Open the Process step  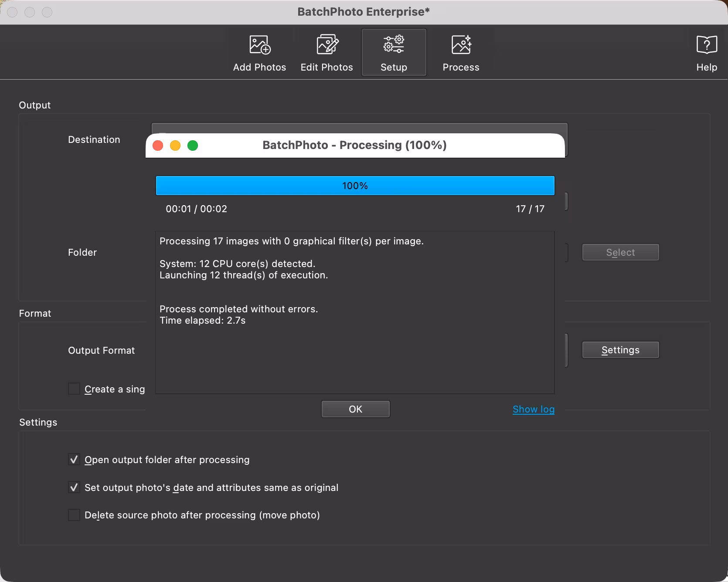coord(461,53)
